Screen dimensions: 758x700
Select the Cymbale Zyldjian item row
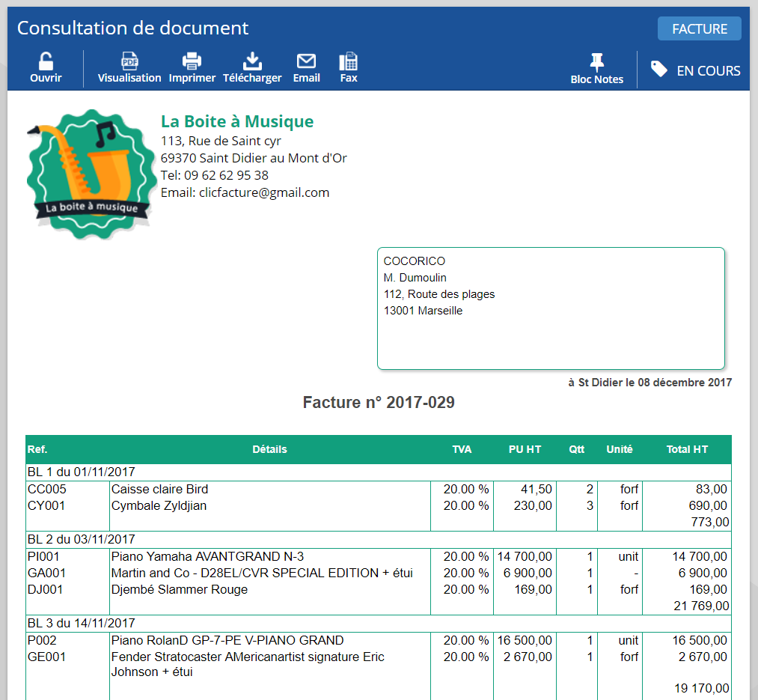pos(159,505)
